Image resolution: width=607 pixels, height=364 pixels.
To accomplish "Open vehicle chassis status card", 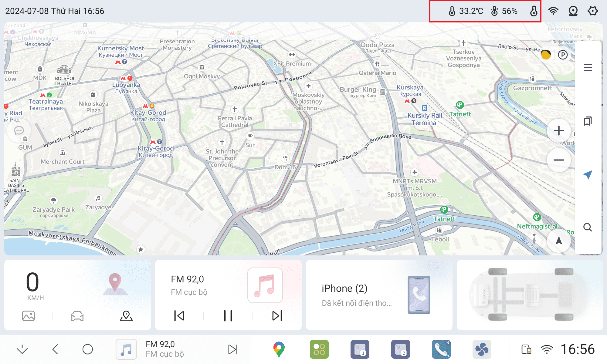I will [x=530, y=295].
